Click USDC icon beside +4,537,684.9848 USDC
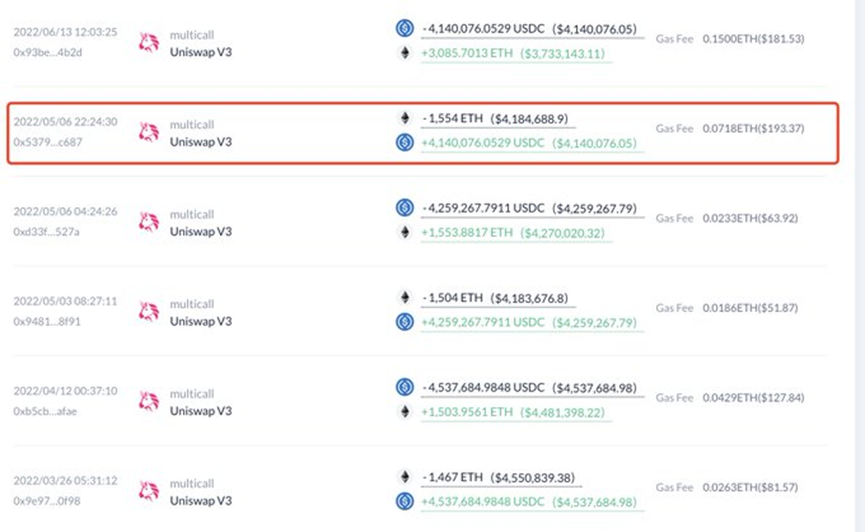This screenshot has height=532, width=865. click(x=405, y=501)
